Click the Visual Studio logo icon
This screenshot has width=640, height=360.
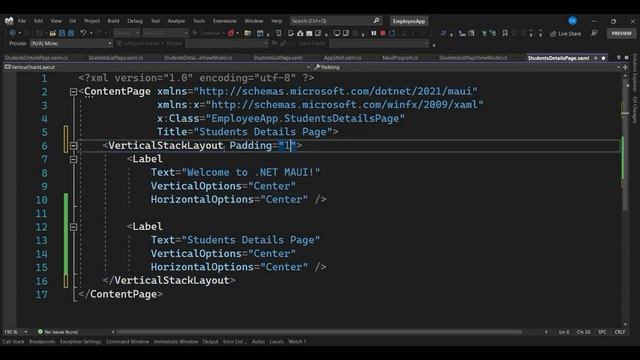tap(9, 21)
